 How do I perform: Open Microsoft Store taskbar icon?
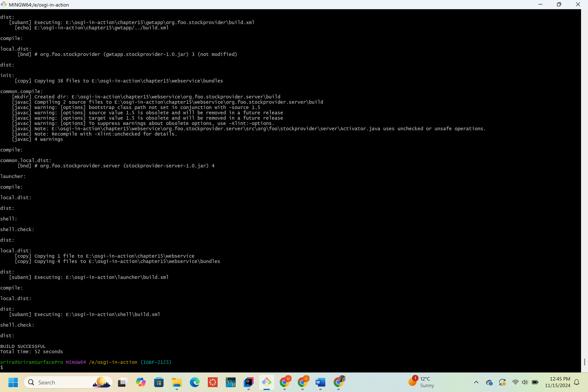[159, 382]
